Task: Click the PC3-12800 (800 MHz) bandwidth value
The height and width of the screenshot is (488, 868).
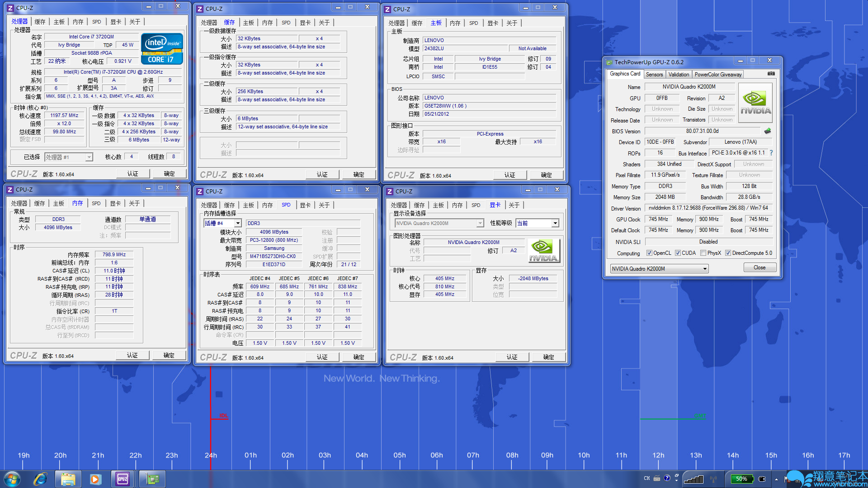Action: [274, 240]
